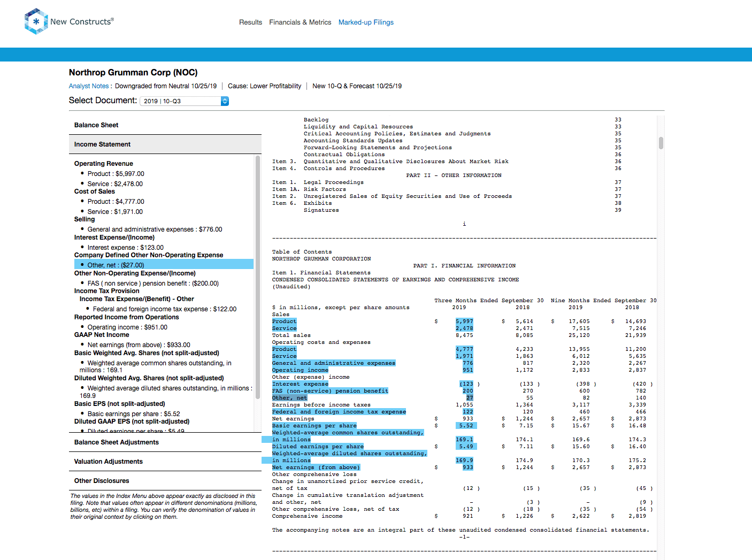This screenshot has height=560, width=752.
Task: Expand the Other Disclosures section
Action: click(165, 481)
